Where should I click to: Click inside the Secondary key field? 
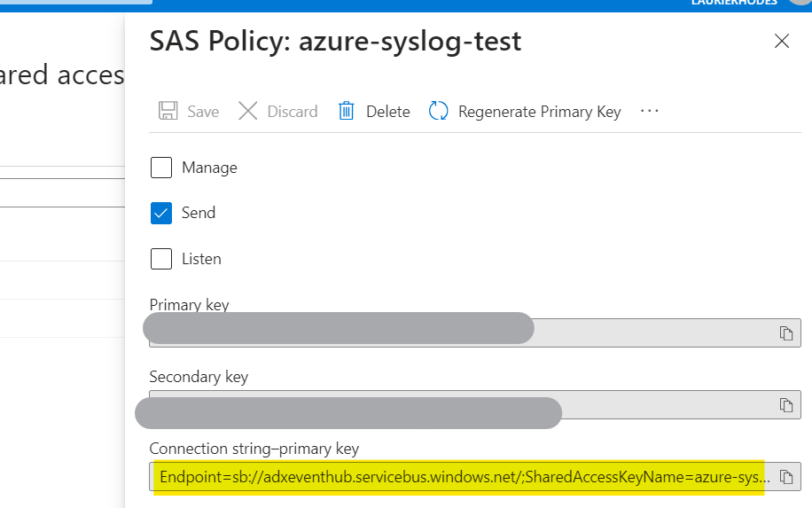coord(475,404)
